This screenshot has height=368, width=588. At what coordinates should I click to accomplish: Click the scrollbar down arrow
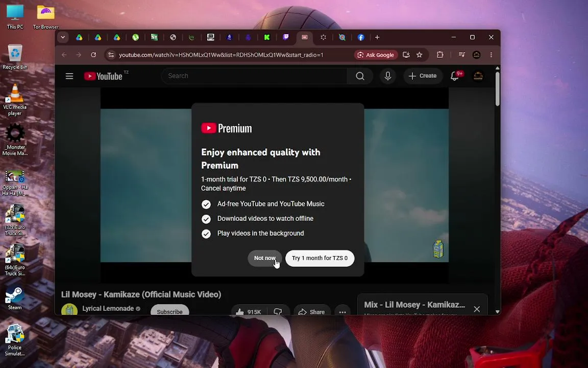tap(498, 311)
